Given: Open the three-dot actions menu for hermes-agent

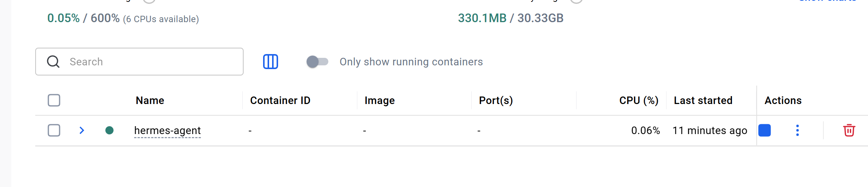Looking at the screenshot, I should (797, 130).
